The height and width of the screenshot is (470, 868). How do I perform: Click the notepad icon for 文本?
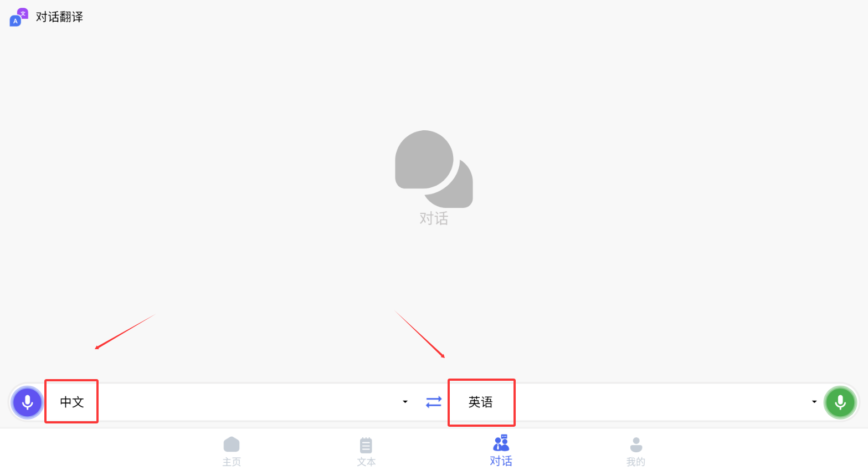pos(366,445)
